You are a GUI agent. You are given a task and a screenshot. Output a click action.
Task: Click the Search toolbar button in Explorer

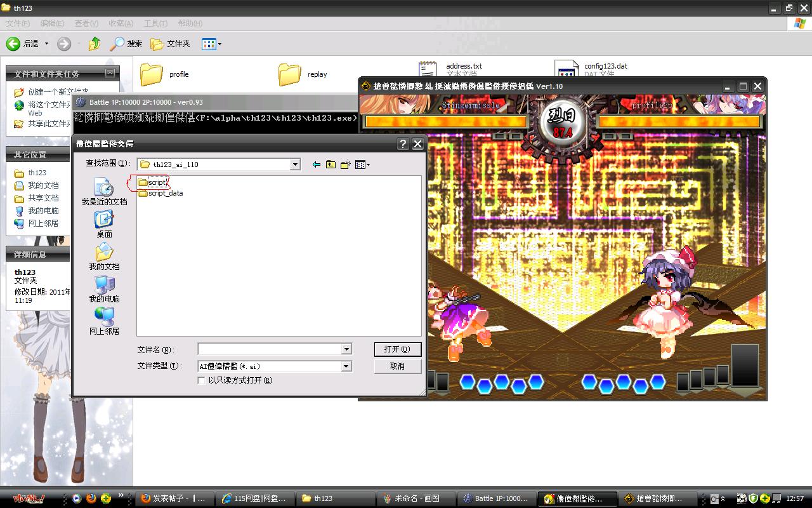click(x=126, y=44)
